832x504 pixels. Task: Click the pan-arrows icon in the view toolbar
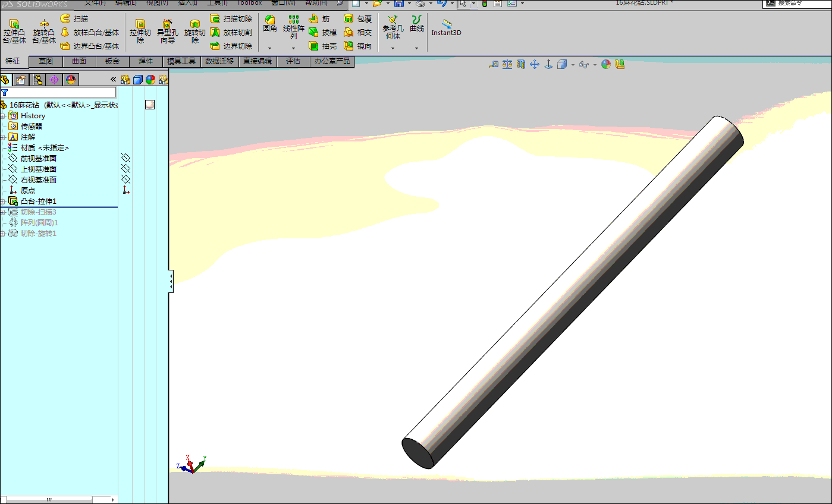(535, 64)
